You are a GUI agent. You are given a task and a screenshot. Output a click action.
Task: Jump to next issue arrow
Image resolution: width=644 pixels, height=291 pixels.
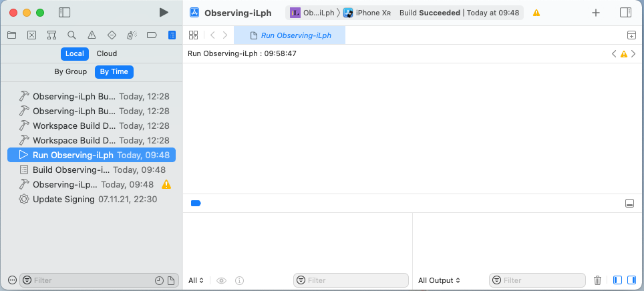point(633,54)
